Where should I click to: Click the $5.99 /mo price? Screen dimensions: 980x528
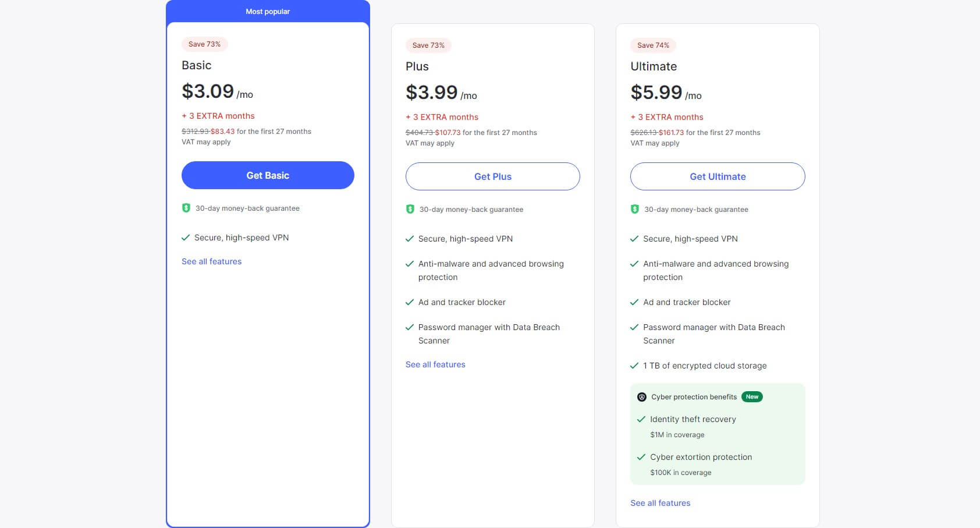click(666, 93)
